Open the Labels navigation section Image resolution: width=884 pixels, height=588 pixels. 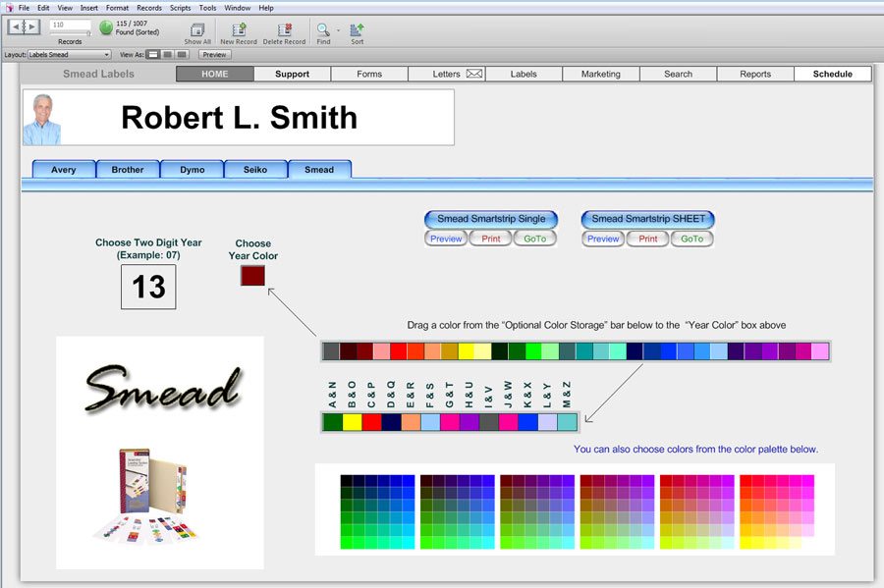[524, 74]
